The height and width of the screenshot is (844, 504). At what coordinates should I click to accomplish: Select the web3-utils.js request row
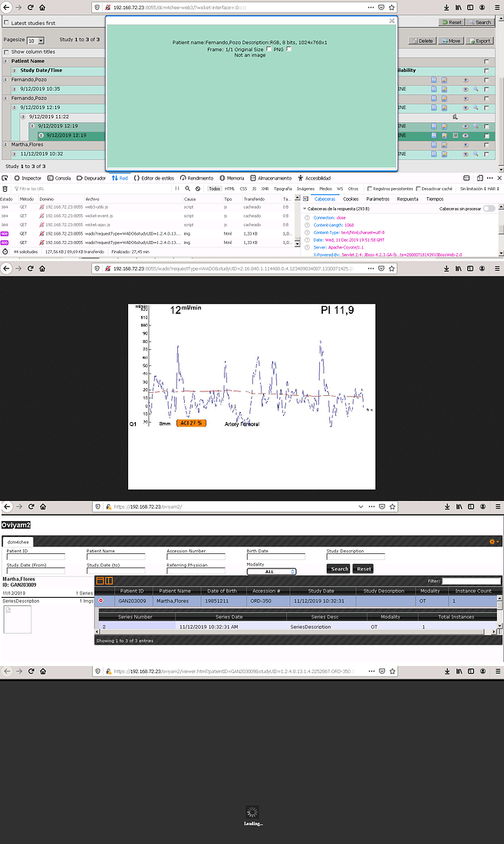pyautogui.click(x=148, y=207)
